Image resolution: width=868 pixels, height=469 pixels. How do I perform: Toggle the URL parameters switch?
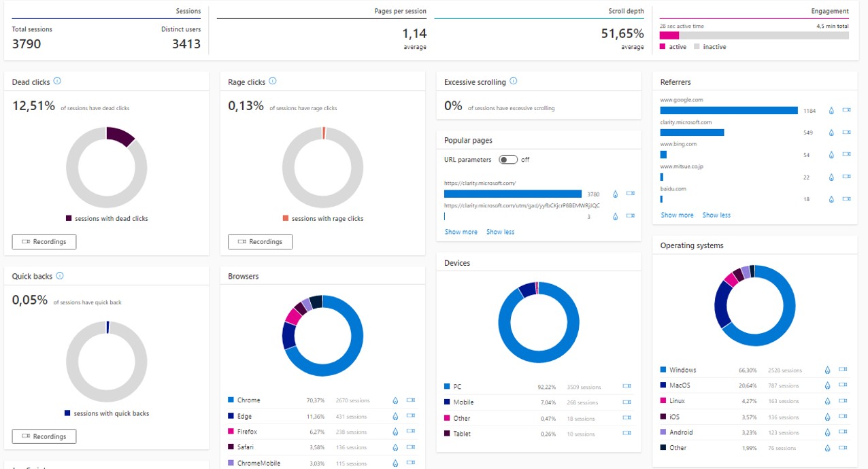[508, 160]
